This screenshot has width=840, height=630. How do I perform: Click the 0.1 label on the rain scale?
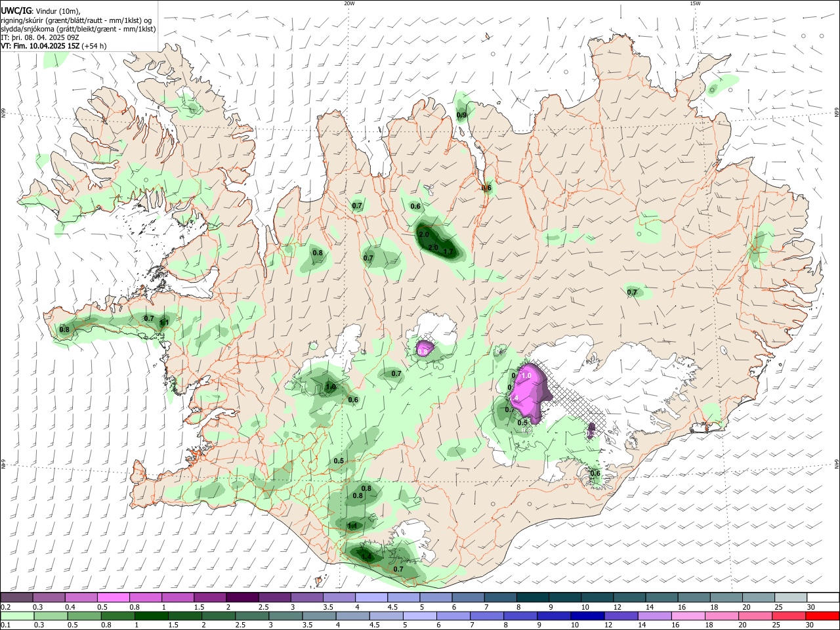click(5, 625)
